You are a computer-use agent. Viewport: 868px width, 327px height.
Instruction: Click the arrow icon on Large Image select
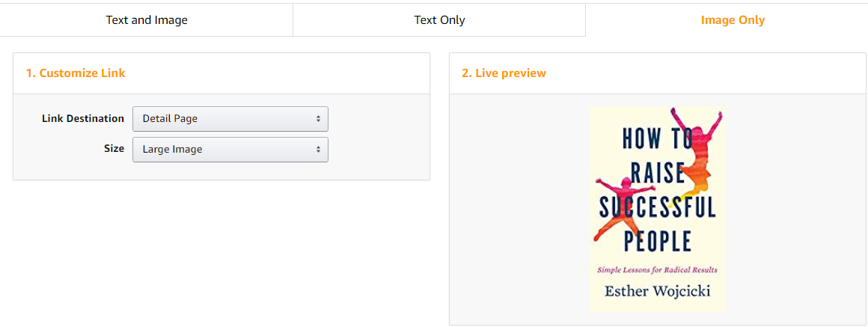(318, 150)
